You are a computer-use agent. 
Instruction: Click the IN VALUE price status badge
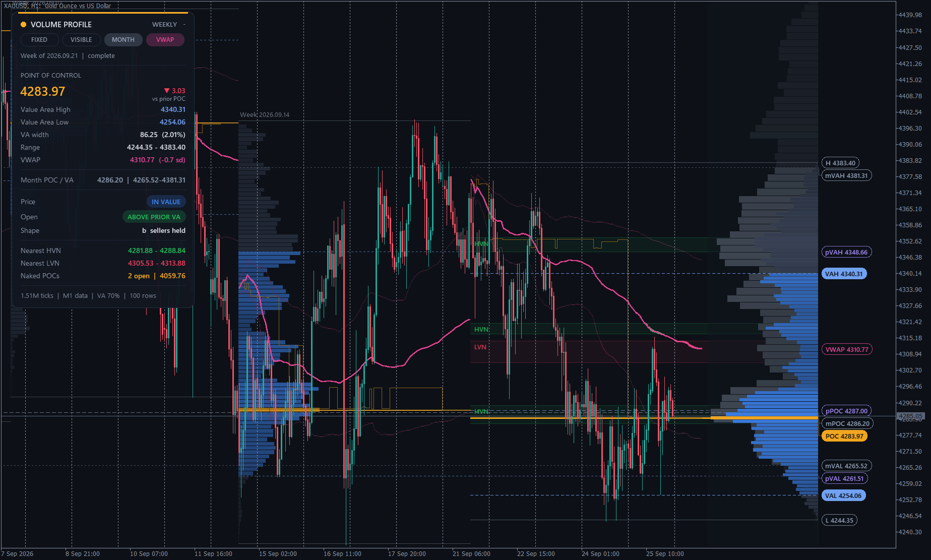point(166,202)
